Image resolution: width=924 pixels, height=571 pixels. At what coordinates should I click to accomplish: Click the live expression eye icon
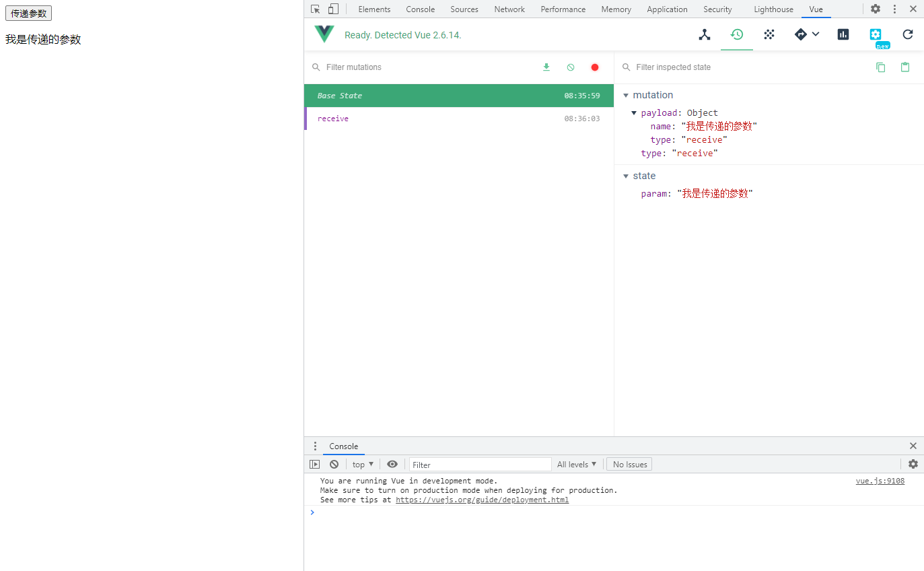click(392, 465)
